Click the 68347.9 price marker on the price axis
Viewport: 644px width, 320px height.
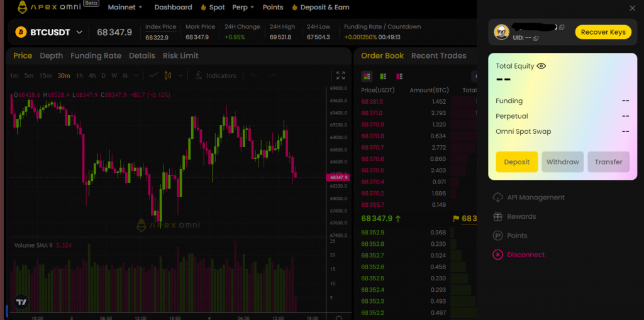[x=338, y=178]
